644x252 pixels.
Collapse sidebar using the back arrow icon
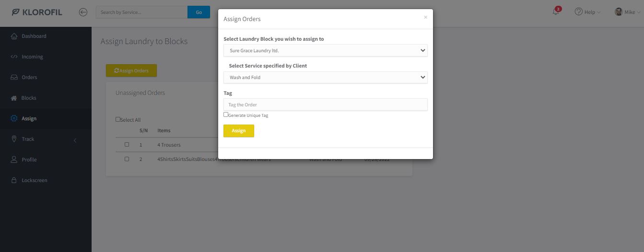[83, 12]
